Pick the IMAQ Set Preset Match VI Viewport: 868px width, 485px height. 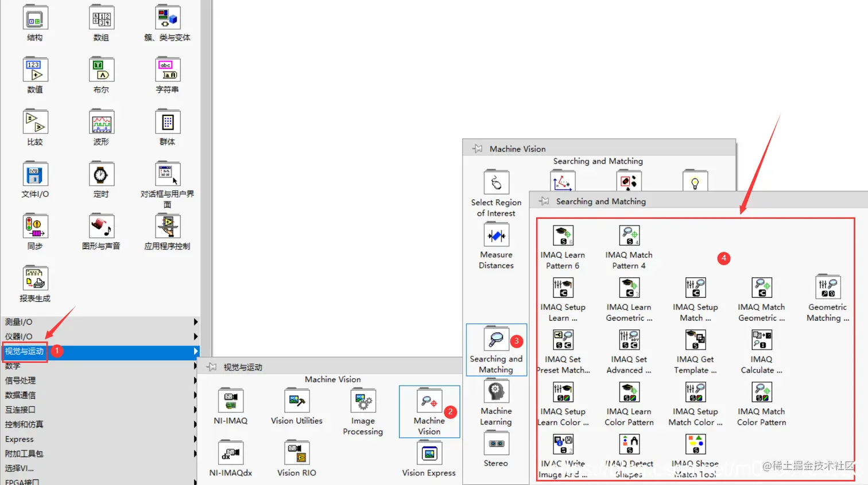coord(563,340)
